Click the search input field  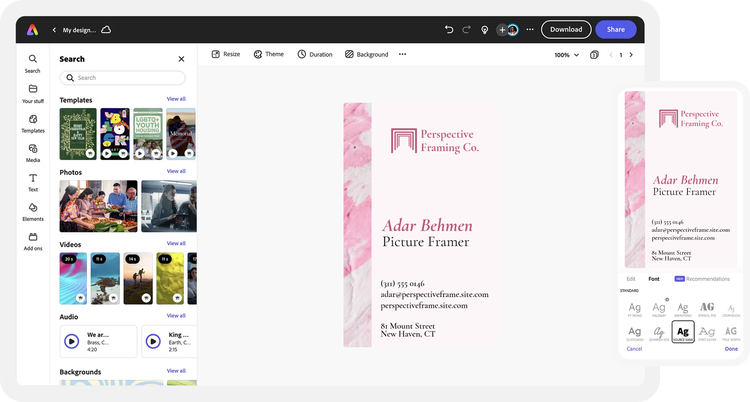tap(122, 78)
